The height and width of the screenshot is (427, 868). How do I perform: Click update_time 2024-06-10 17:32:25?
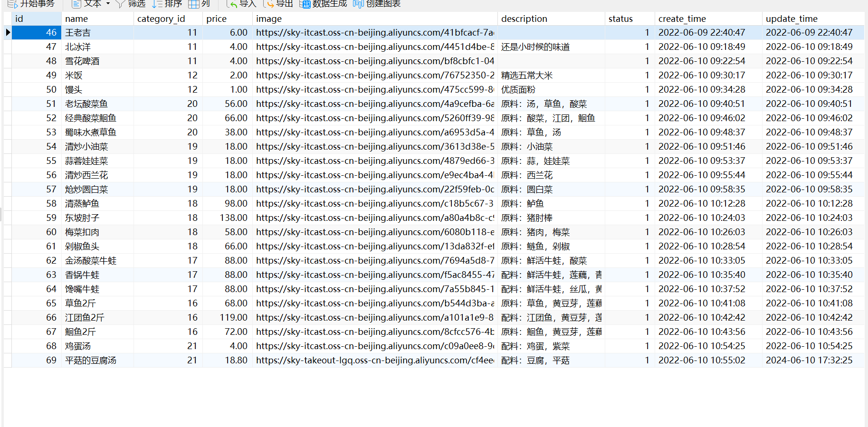813,360
